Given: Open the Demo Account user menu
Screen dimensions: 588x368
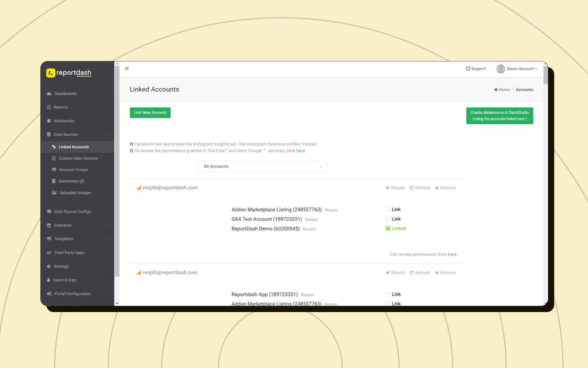Looking at the screenshot, I should 517,69.
